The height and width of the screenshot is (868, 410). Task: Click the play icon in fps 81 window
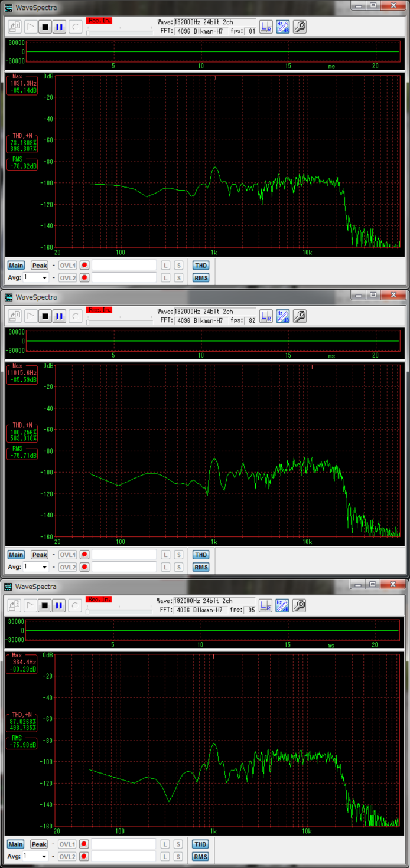[x=31, y=27]
